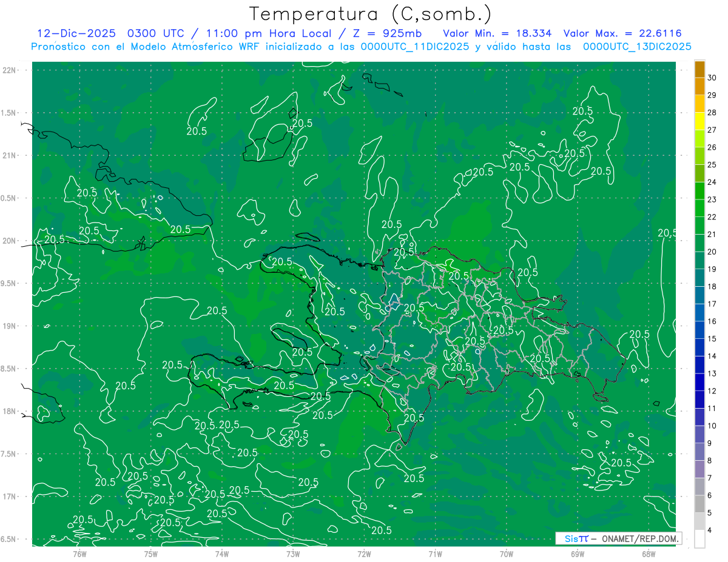Click the gray legend band between 5 and 6
This screenshot has width=728, height=562.
(x=699, y=504)
